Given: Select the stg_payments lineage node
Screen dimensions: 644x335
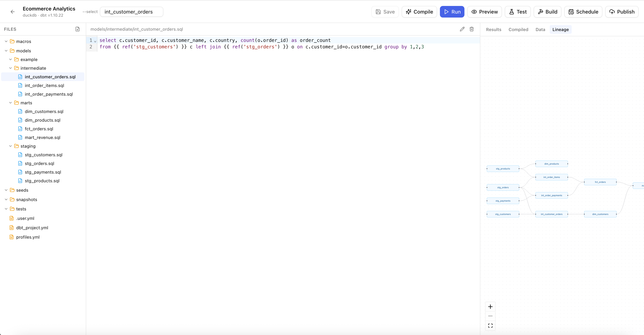Looking at the screenshot, I should tap(503, 201).
